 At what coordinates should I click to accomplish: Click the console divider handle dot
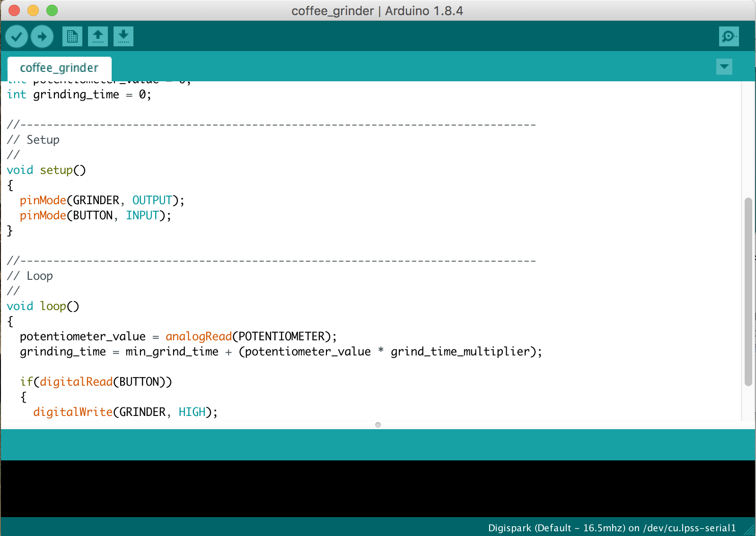[378, 425]
